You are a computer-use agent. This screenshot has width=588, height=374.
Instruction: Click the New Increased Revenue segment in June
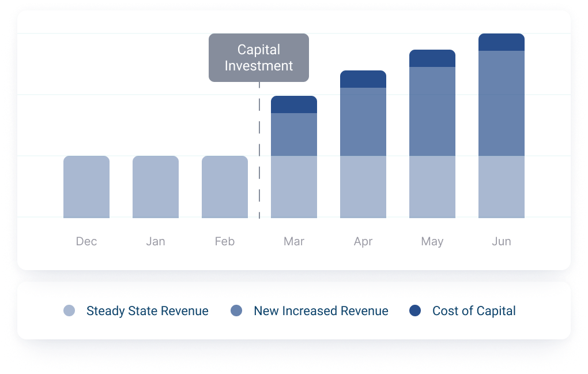pyautogui.click(x=502, y=103)
